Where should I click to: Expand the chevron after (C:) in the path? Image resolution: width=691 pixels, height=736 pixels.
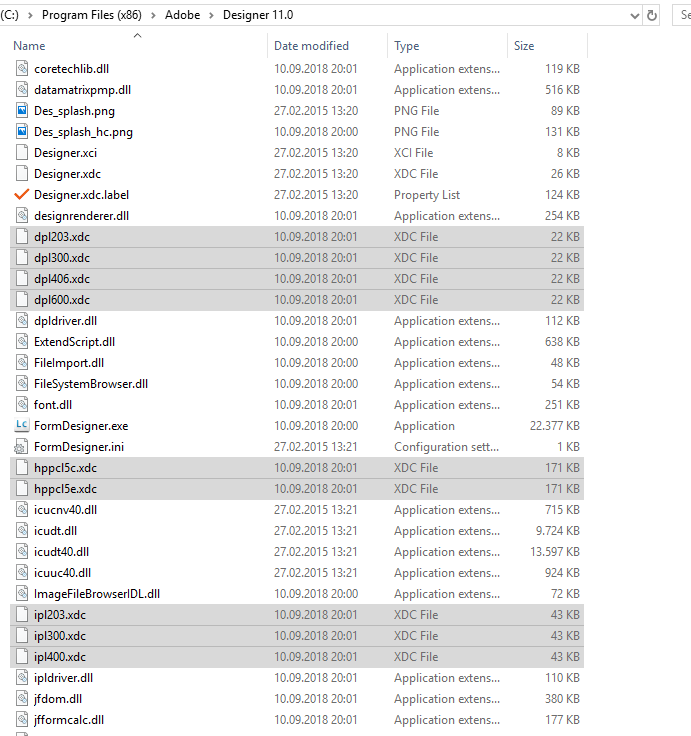[31, 15]
